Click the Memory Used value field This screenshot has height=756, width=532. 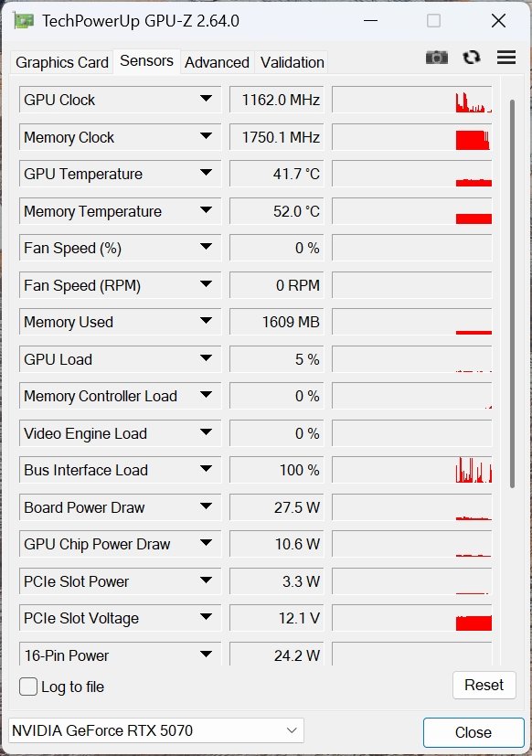click(x=276, y=322)
